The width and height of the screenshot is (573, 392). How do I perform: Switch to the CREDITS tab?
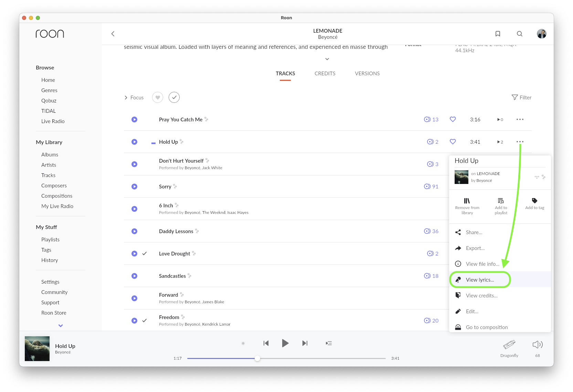point(325,74)
